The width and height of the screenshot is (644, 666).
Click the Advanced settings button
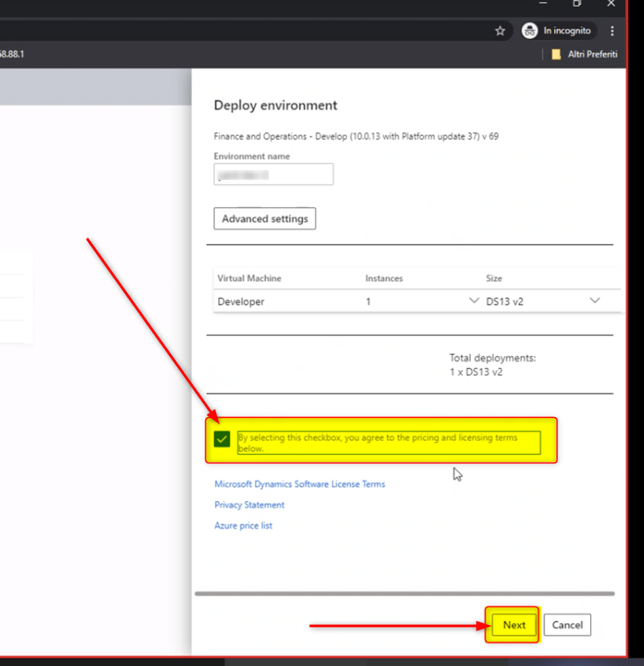(264, 219)
